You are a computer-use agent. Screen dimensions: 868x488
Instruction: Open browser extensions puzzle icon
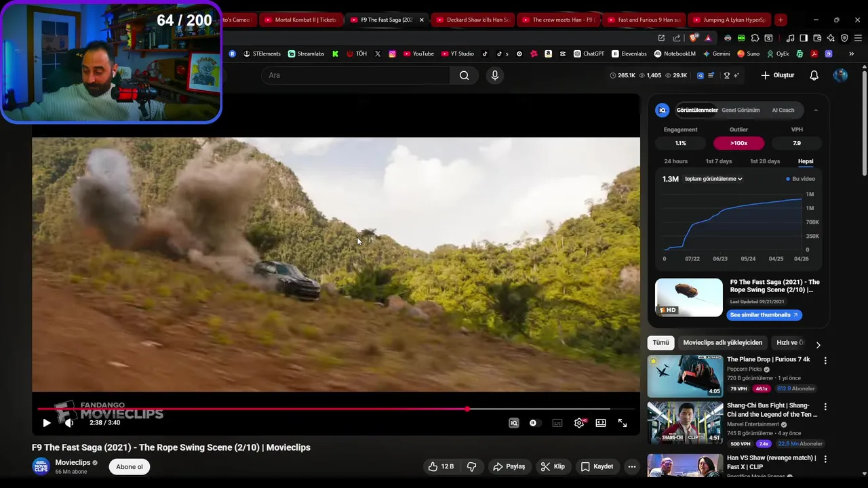(x=755, y=38)
